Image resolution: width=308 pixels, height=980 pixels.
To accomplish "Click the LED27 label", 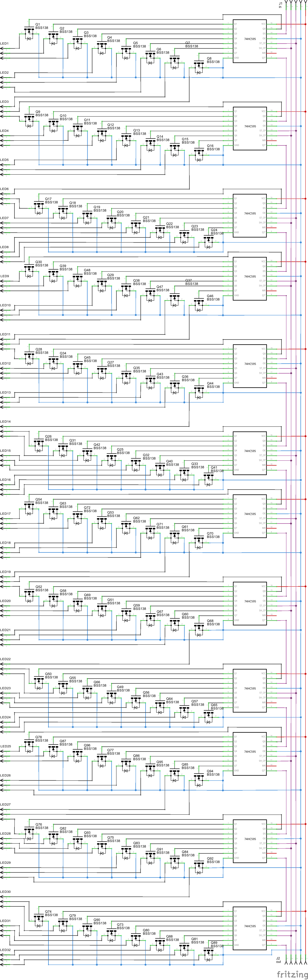I will [5, 805].
